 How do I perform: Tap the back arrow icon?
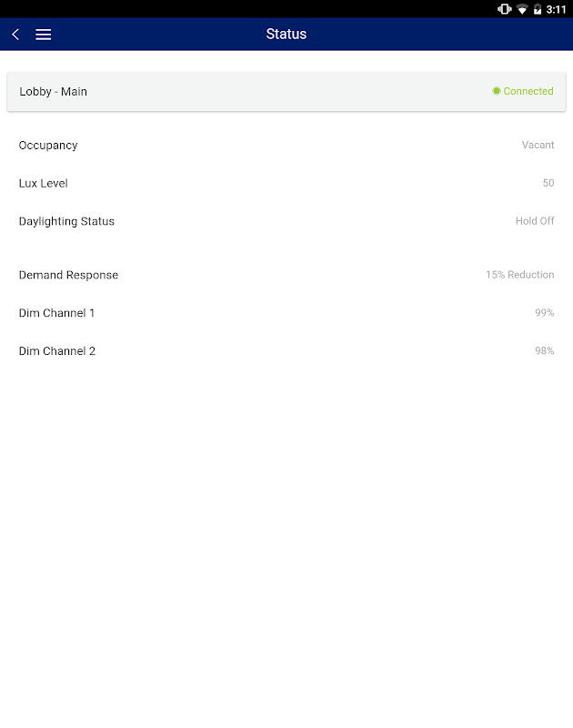tap(15, 35)
